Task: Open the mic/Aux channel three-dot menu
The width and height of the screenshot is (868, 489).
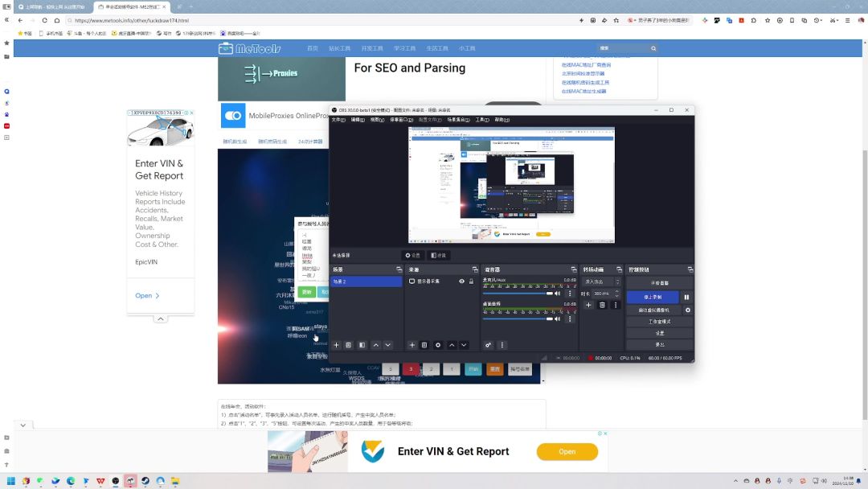Action: point(570,294)
